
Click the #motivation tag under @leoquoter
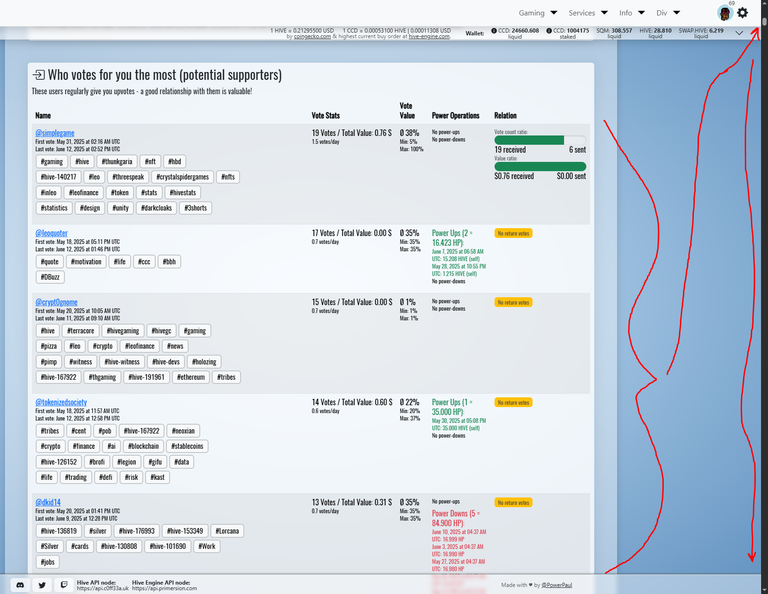[86, 261]
